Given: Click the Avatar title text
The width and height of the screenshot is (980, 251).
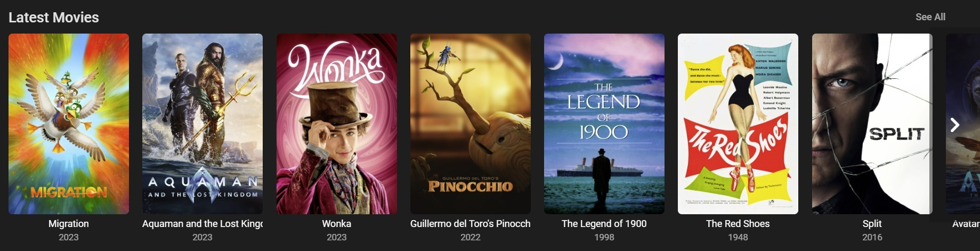Looking at the screenshot, I should (966, 224).
